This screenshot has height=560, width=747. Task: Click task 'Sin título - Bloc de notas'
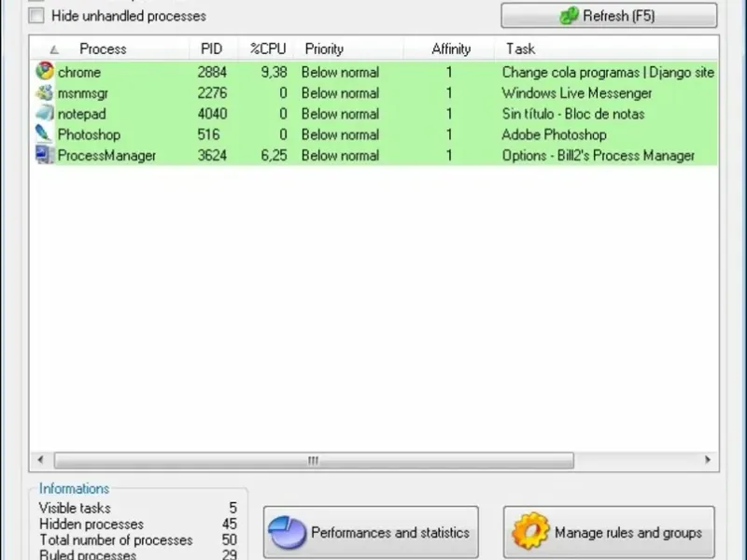[573, 114]
